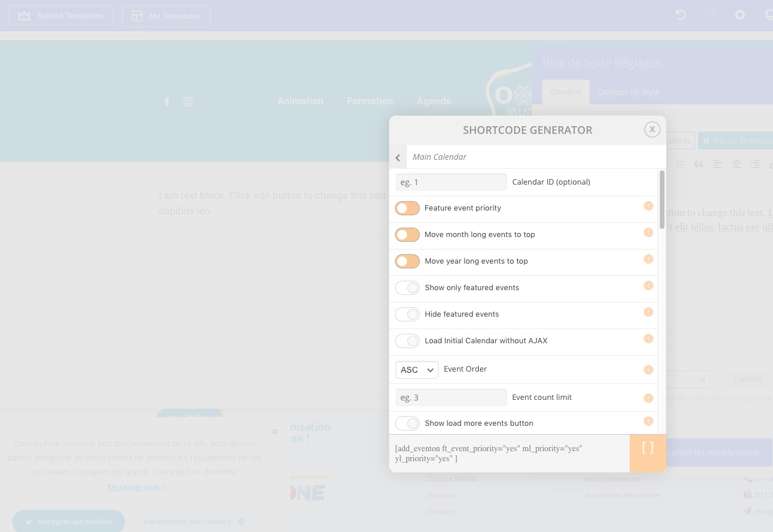Open the settings gear icon in top bar
The height and width of the screenshot is (532, 773).
740,15
